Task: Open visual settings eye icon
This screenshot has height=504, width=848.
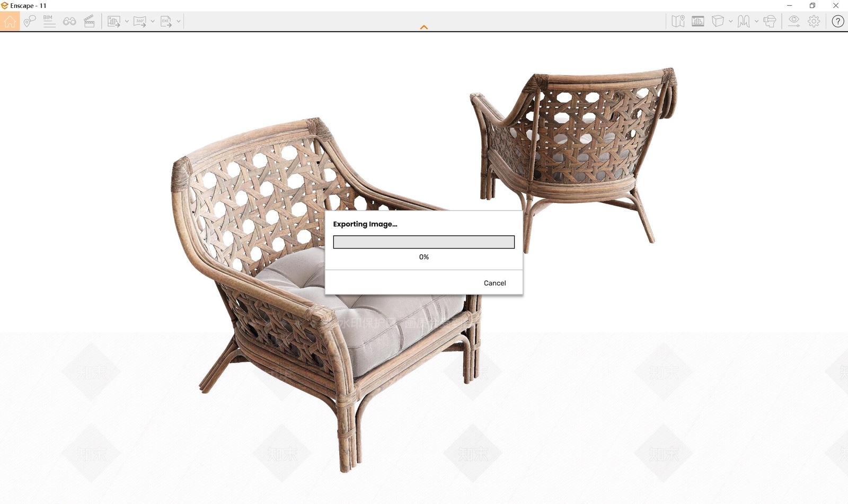Action: click(793, 21)
